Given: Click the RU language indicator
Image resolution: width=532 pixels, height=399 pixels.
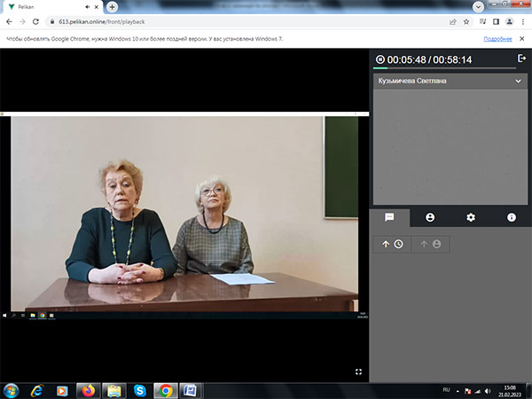Looking at the screenshot, I should 446,390.
